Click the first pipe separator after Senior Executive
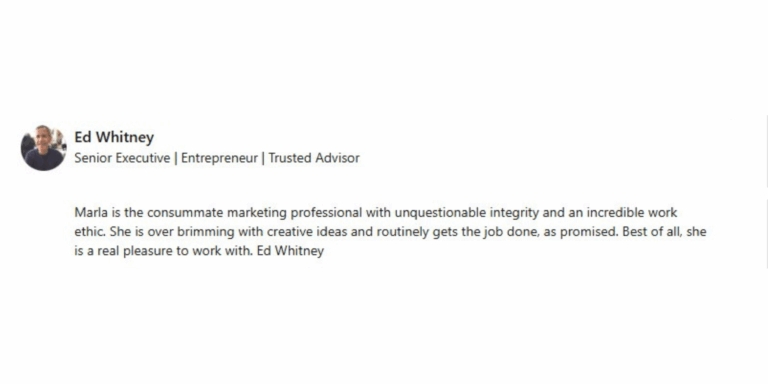 175,158
